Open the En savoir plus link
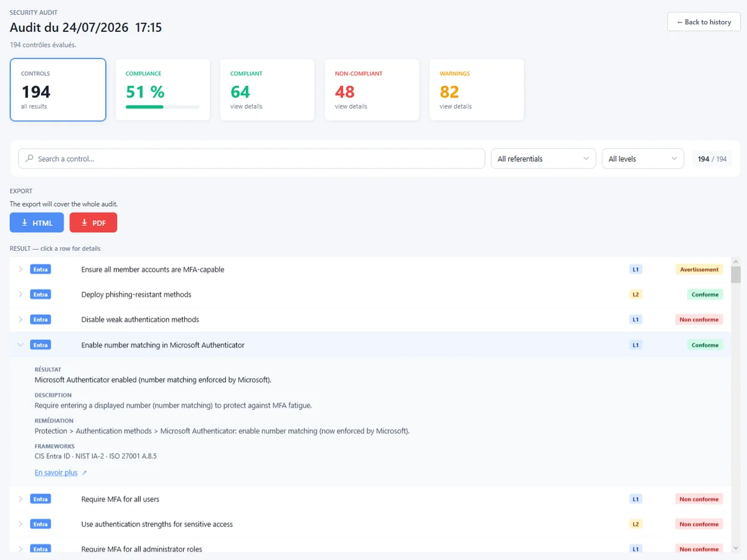 click(56, 473)
